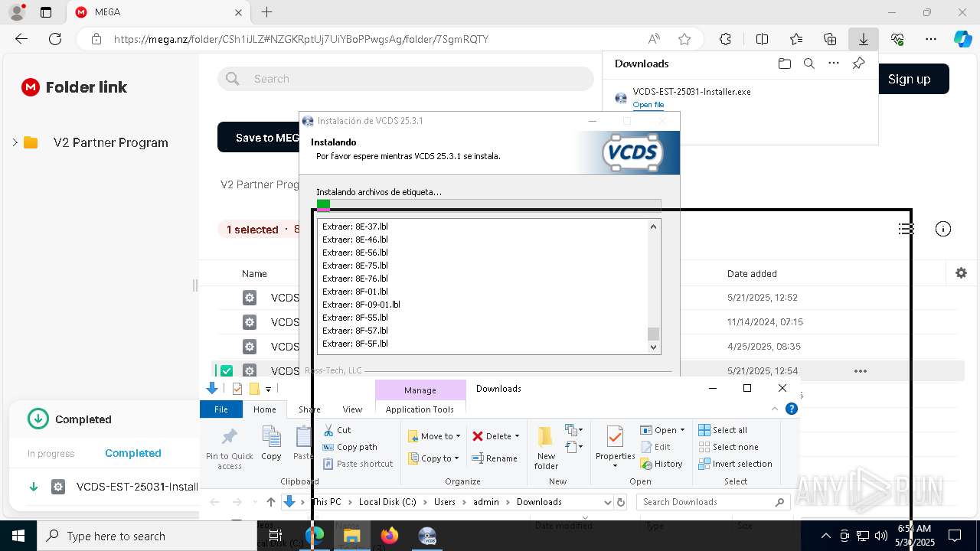The width and height of the screenshot is (980, 551).
Task: Open the Edge extensions puzzle icon
Action: click(725, 39)
